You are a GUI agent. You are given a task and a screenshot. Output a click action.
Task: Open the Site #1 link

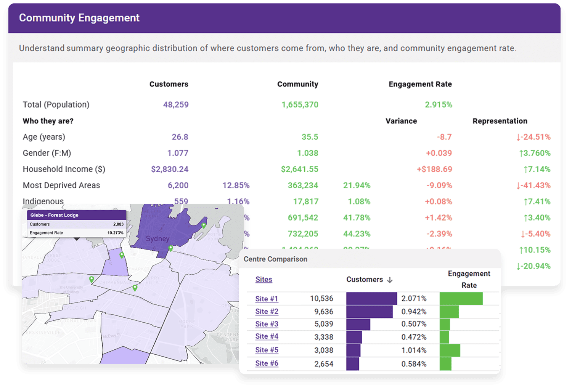(x=267, y=299)
